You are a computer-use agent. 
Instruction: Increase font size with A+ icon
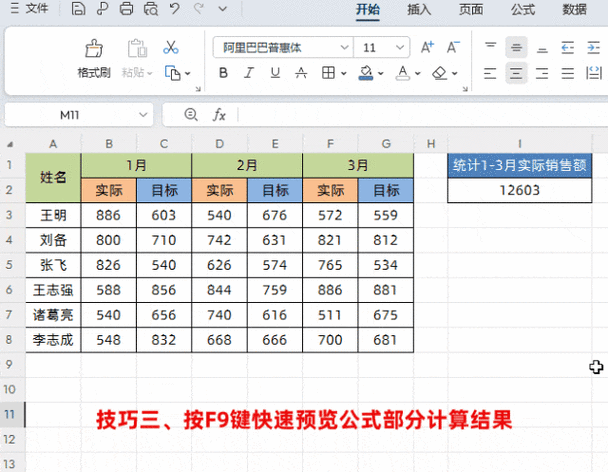click(428, 47)
